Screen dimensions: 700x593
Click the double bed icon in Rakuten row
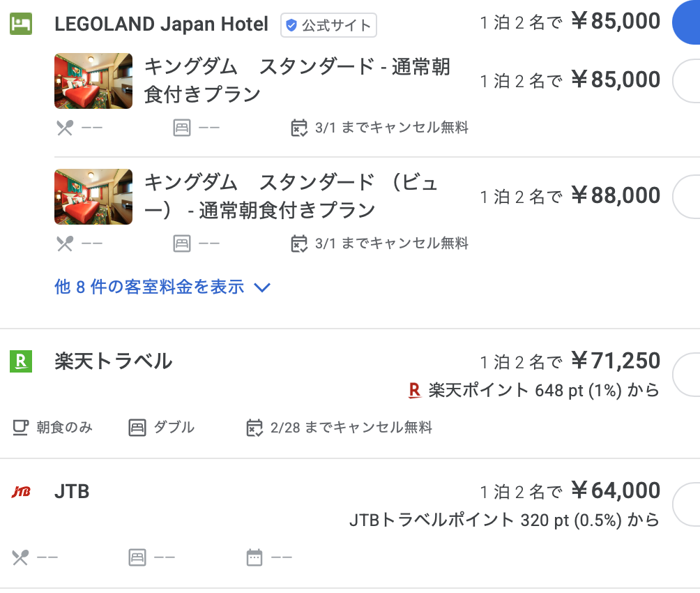click(x=137, y=427)
